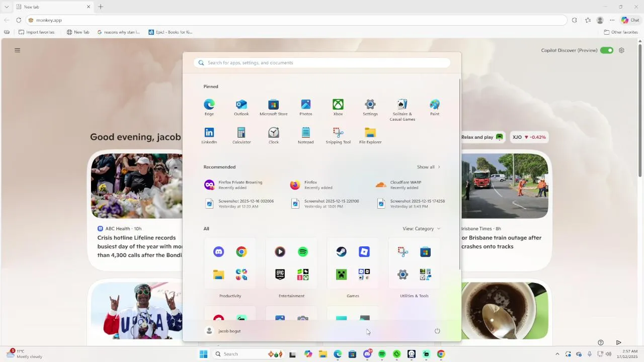The height and width of the screenshot is (362, 644).
Task: Click the Start menu power button
Action: tap(437, 331)
